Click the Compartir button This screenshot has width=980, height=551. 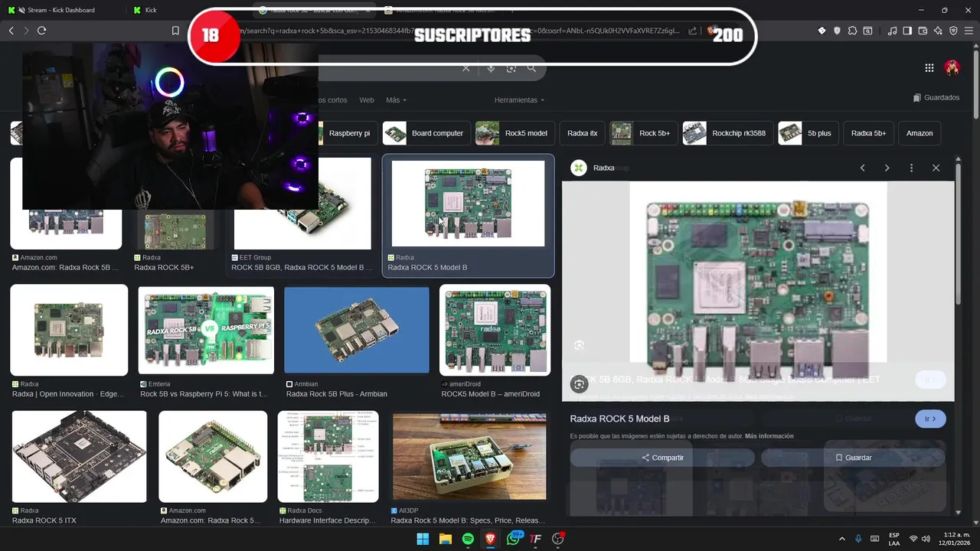[x=662, y=458]
